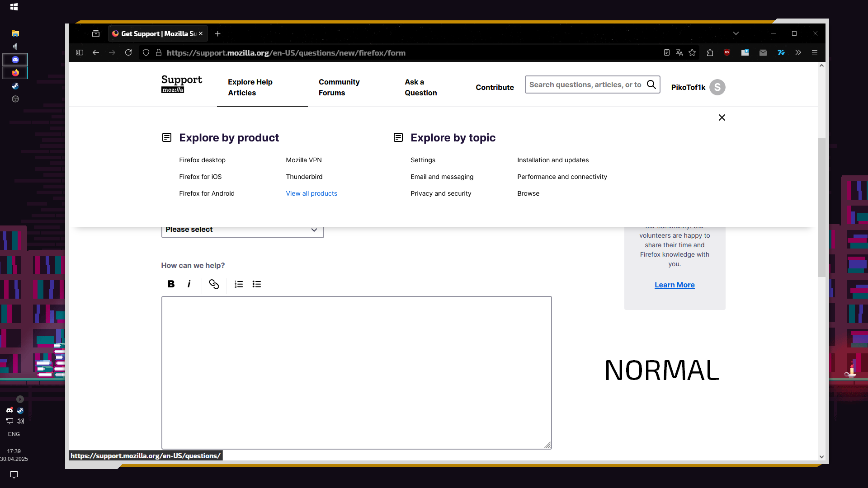Bookmark this page with star icon
The image size is (868, 488).
692,52
